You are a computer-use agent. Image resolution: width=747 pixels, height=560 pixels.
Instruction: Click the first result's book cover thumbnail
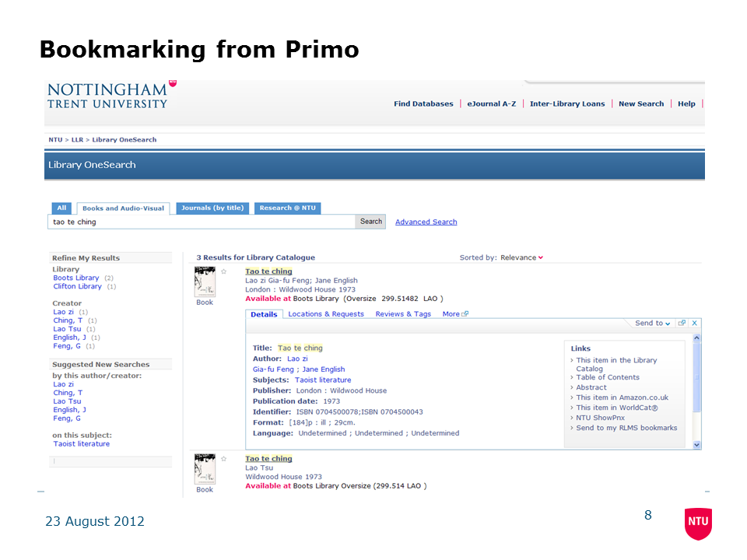[205, 282]
